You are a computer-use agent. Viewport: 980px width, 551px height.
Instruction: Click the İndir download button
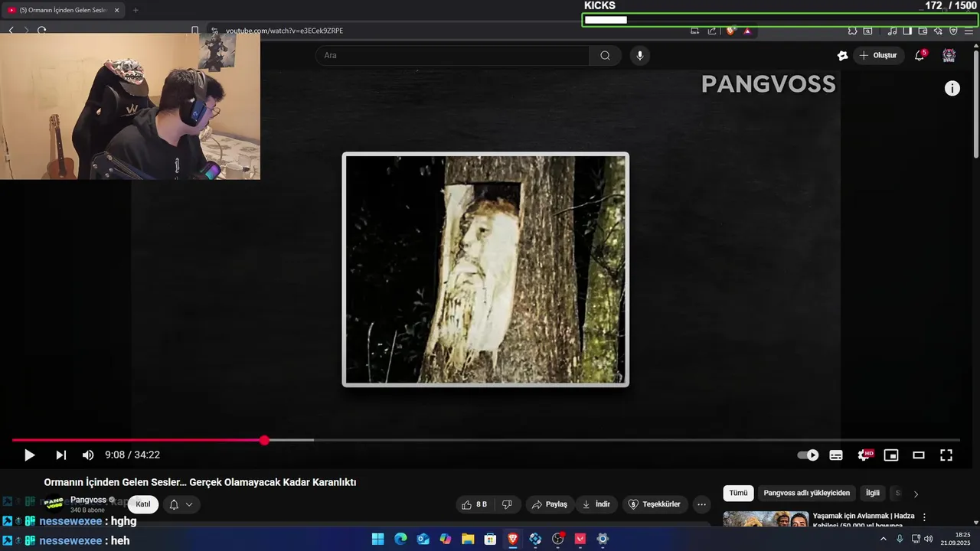point(596,504)
